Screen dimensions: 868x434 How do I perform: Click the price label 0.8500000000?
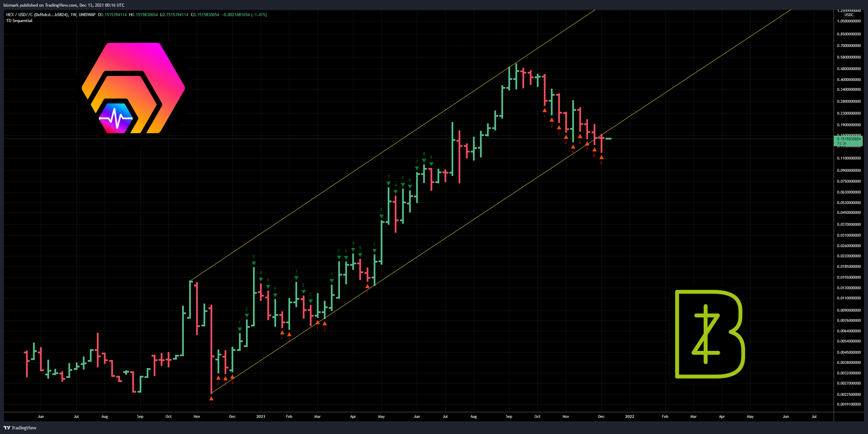point(849,34)
